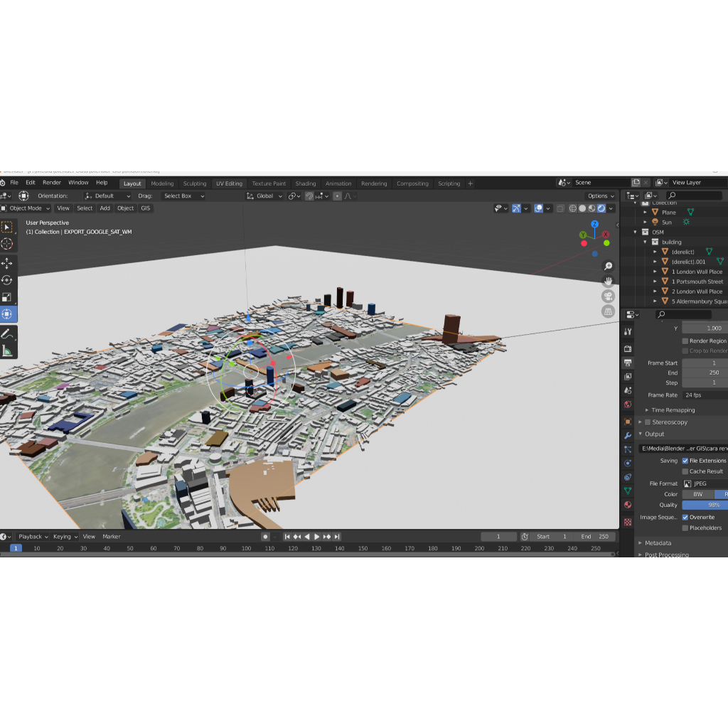
Task: Open the Modifier properties wrench tab
Action: [628, 435]
